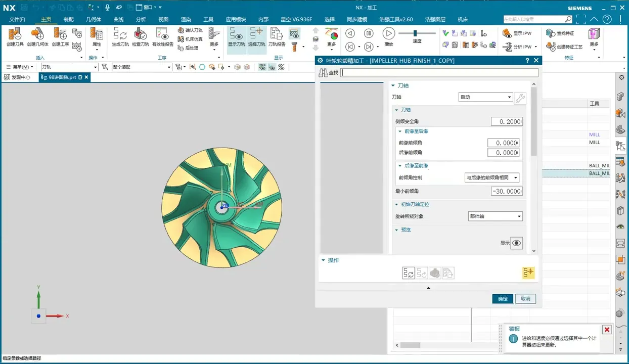Switch to the 发现中心 tab
This screenshot has width=629, height=364.
17,77
